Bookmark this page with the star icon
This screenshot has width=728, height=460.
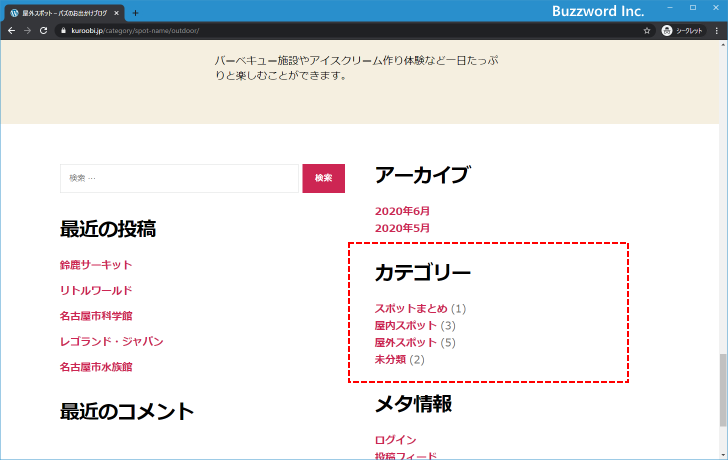(x=647, y=31)
